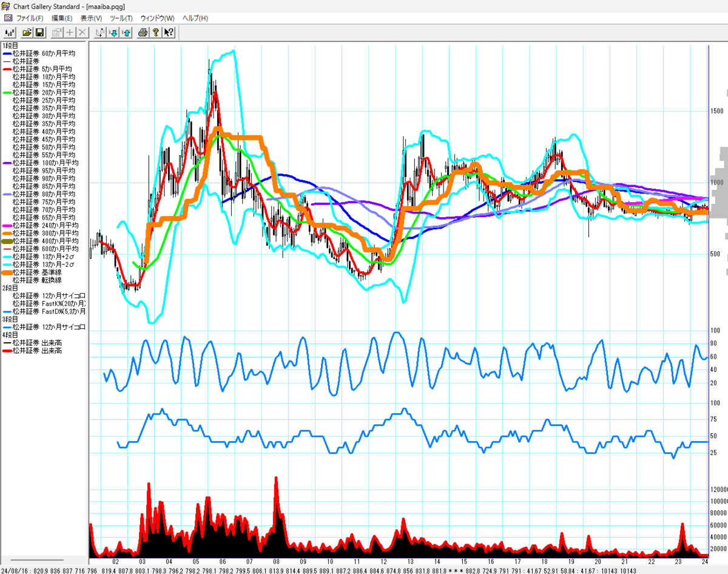Select the 松井証券 30か月平均 legend row

44,116
